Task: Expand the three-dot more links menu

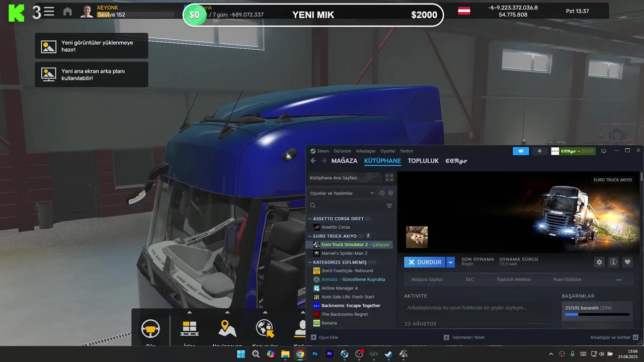Action: click(619, 280)
